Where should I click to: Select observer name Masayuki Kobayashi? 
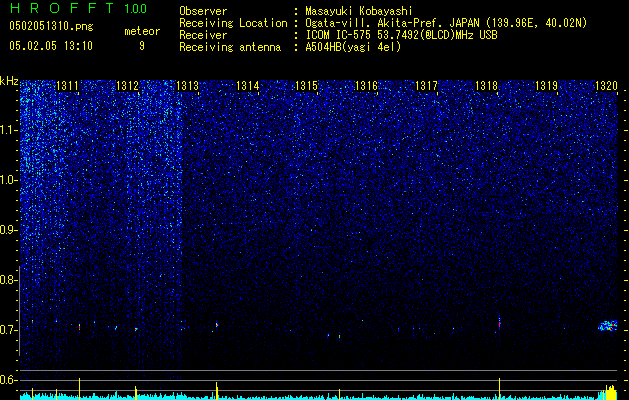[x=358, y=11]
